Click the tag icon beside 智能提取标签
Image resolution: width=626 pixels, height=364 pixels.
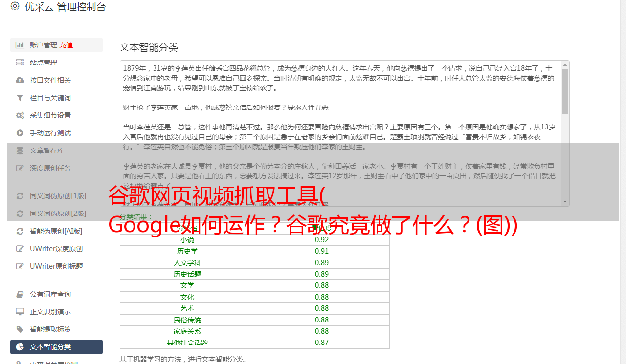coord(20,329)
